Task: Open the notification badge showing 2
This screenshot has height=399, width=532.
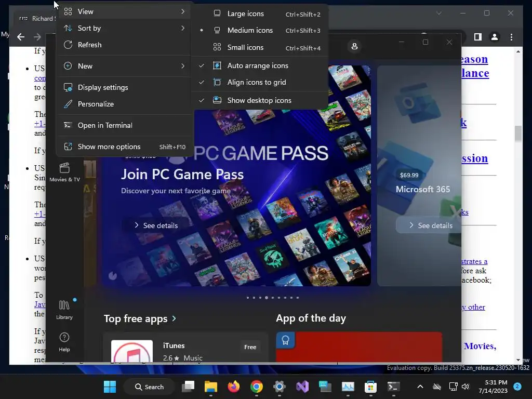Action: click(517, 386)
